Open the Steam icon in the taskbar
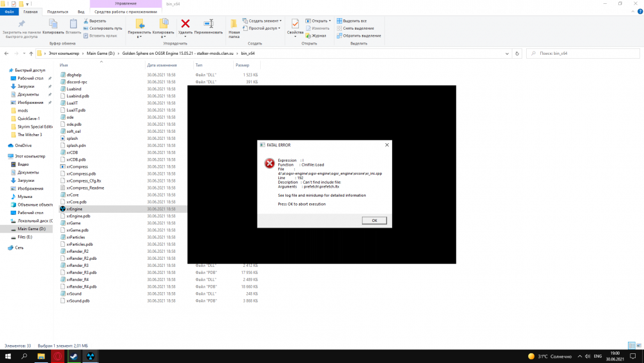644x363 pixels. tap(74, 357)
